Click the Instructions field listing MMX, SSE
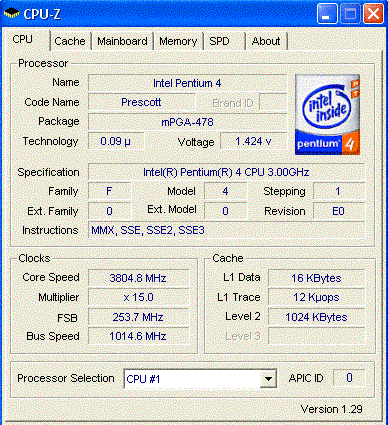 (x=226, y=230)
